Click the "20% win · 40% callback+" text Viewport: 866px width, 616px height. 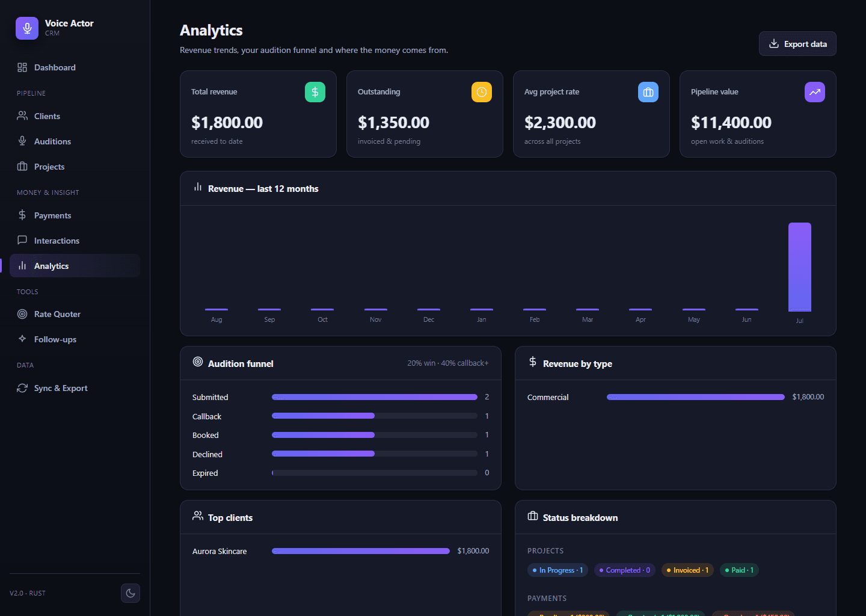click(448, 363)
